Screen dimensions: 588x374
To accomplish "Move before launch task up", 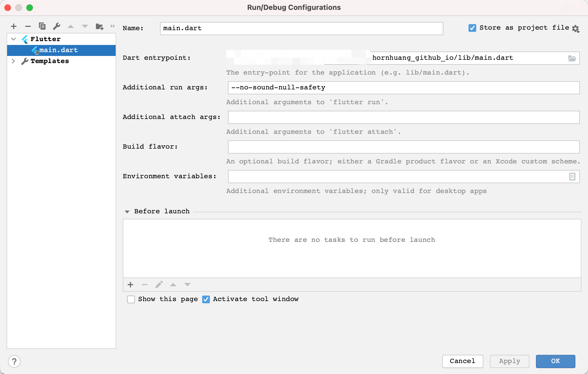I will [173, 285].
